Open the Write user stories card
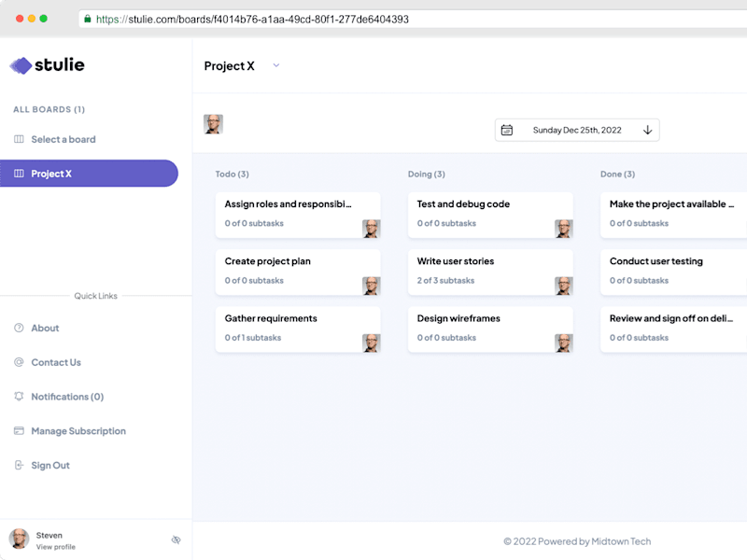The height and width of the screenshot is (560, 747). point(490,273)
